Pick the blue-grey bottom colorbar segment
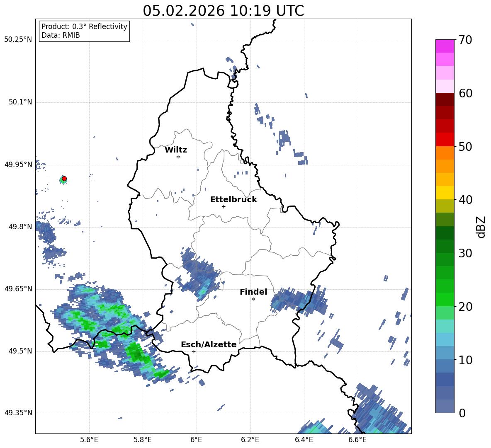 (445, 406)
